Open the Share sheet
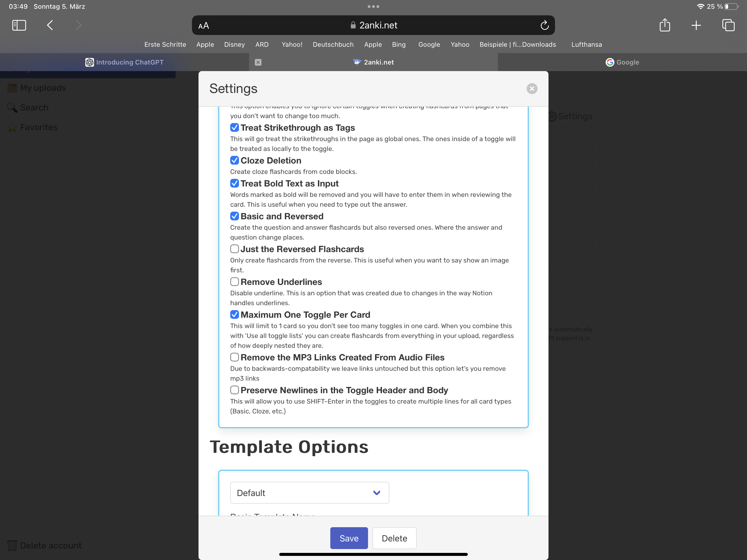This screenshot has height=560, width=747. click(x=665, y=25)
